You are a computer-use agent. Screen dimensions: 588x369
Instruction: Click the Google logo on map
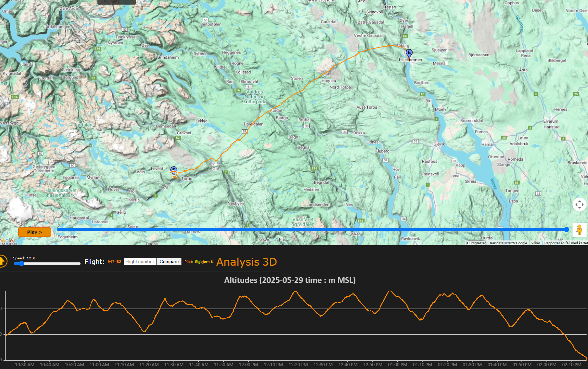(6, 241)
